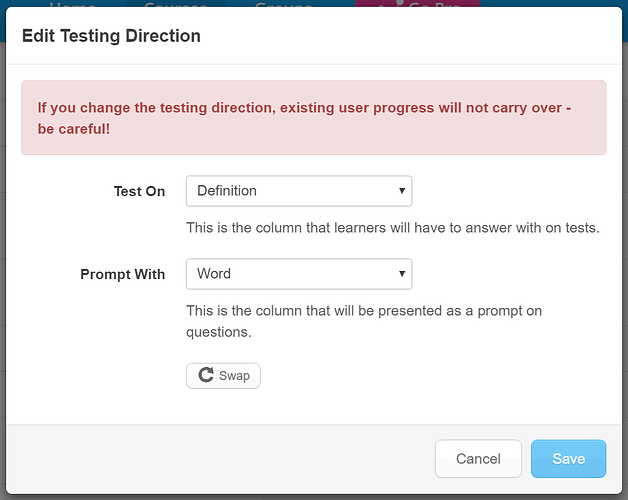Screen dimensions: 628x500
Task: Save the testing direction changes
Action: click(x=568, y=459)
